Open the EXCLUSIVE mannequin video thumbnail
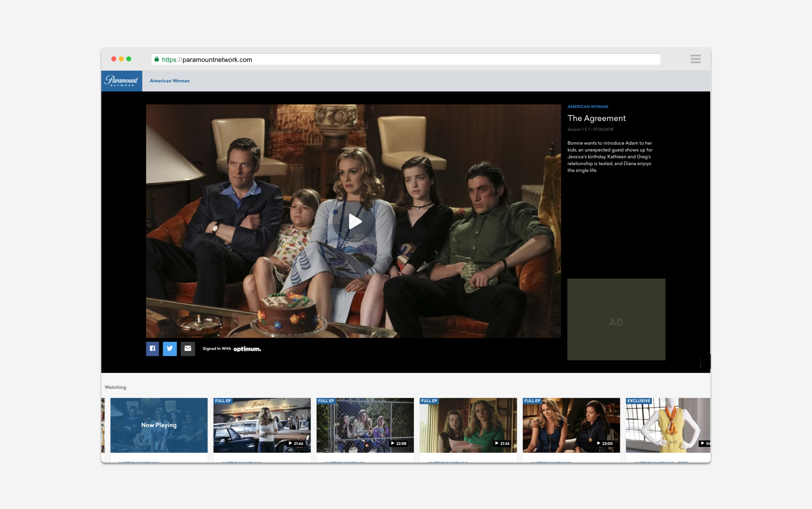The height and width of the screenshot is (509, 812). tap(667, 425)
